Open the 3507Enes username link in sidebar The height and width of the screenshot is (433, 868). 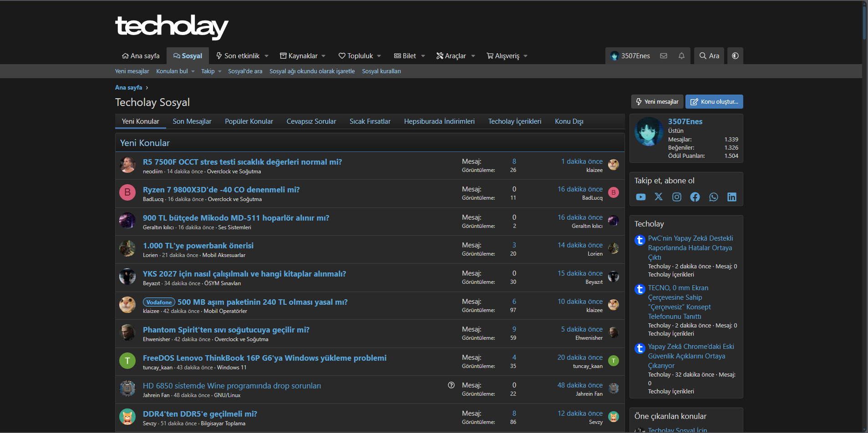click(x=685, y=121)
